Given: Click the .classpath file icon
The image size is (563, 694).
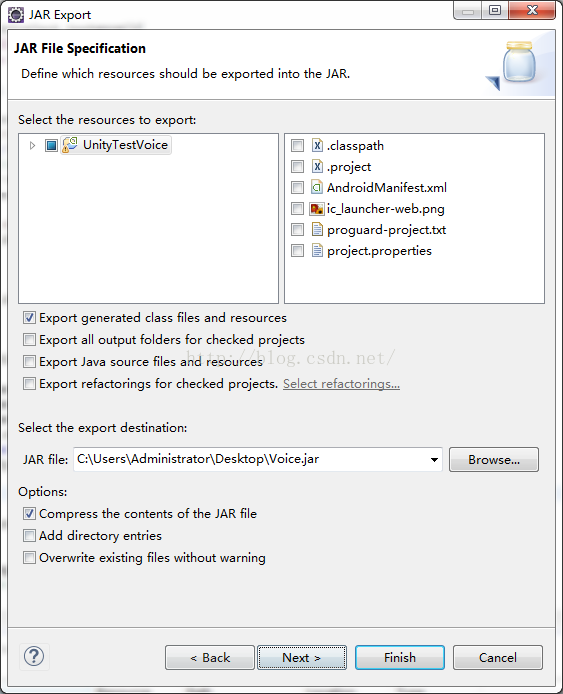Looking at the screenshot, I should pos(317,145).
